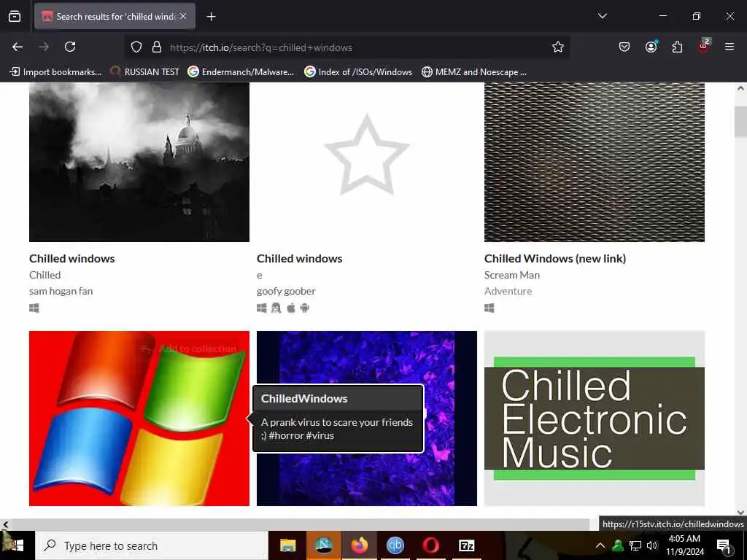
Task: Open Chilled Windows (new link) title
Action: [x=555, y=259]
